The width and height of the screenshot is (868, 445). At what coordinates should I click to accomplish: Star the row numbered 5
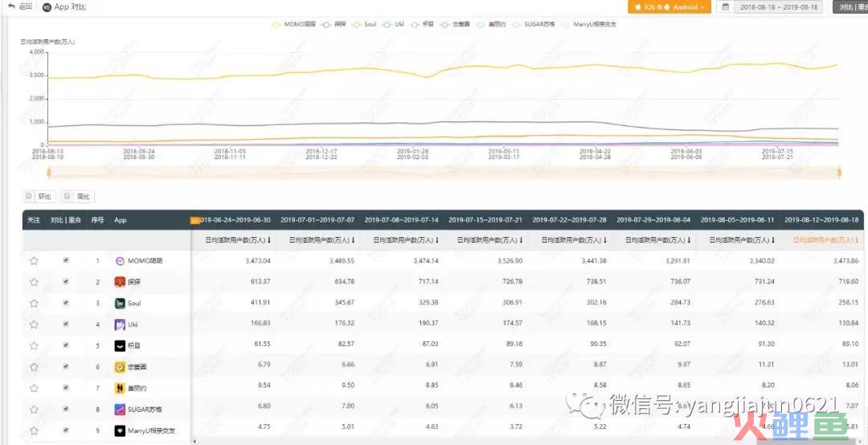coord(34,346)
